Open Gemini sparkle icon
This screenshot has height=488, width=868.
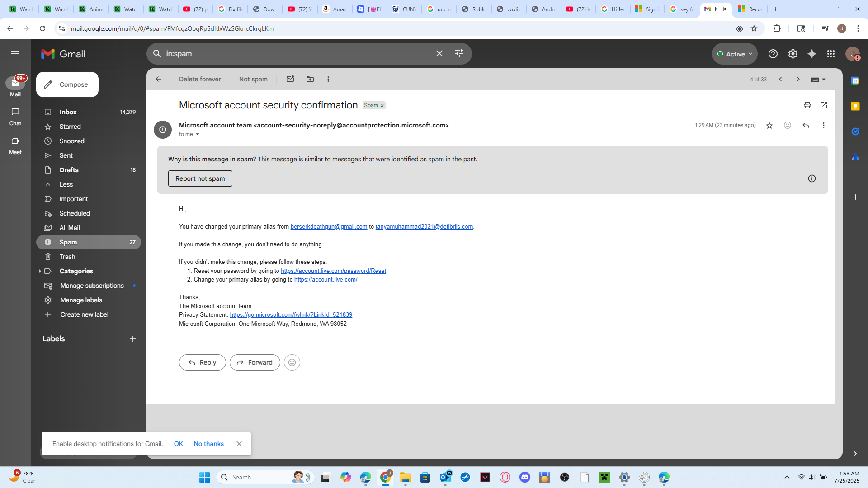(812, 54)
